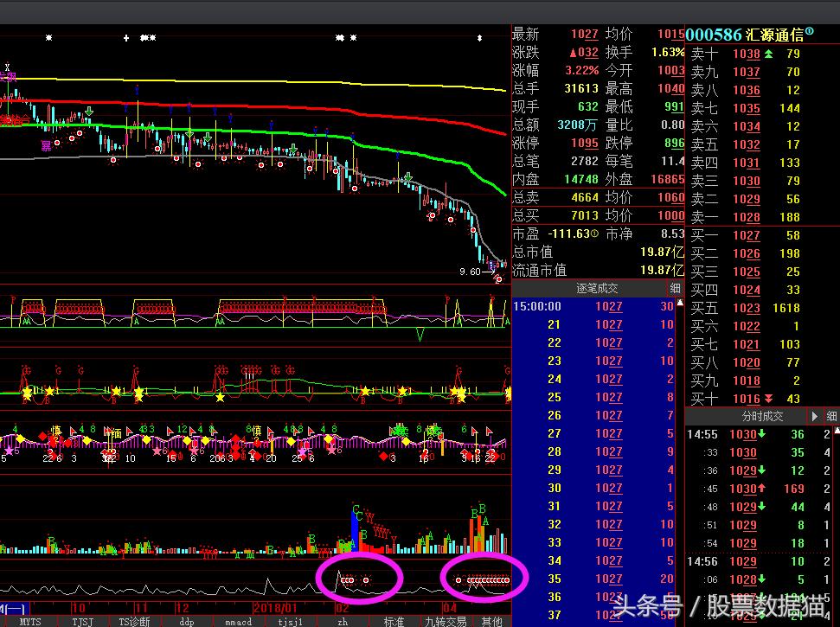
Task: Open the TS诊断 tab
Action: pos(134,621)
